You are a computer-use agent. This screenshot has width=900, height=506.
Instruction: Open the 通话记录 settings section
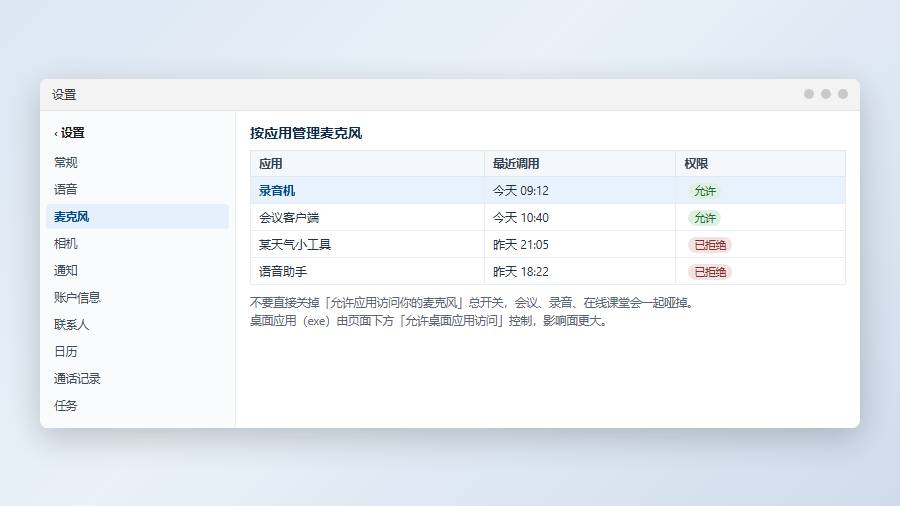(x=137, y=378)
